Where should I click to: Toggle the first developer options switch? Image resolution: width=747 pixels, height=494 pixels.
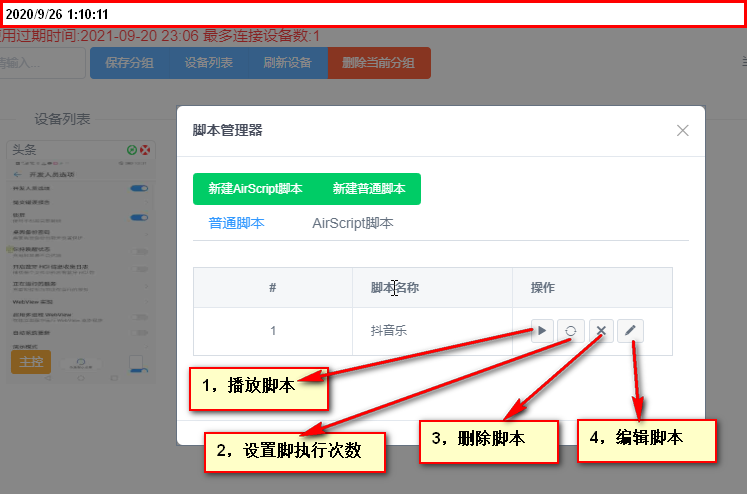point(139,188)
